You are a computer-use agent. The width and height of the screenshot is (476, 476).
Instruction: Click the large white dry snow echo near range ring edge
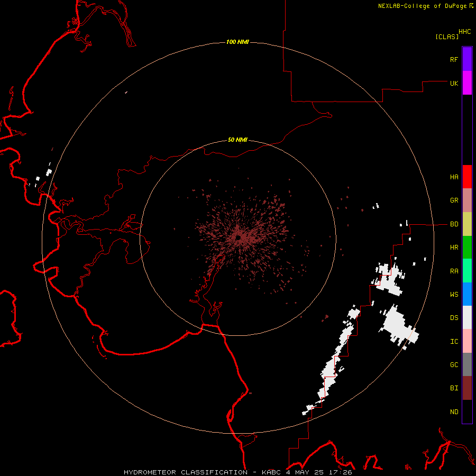[399, 327]
